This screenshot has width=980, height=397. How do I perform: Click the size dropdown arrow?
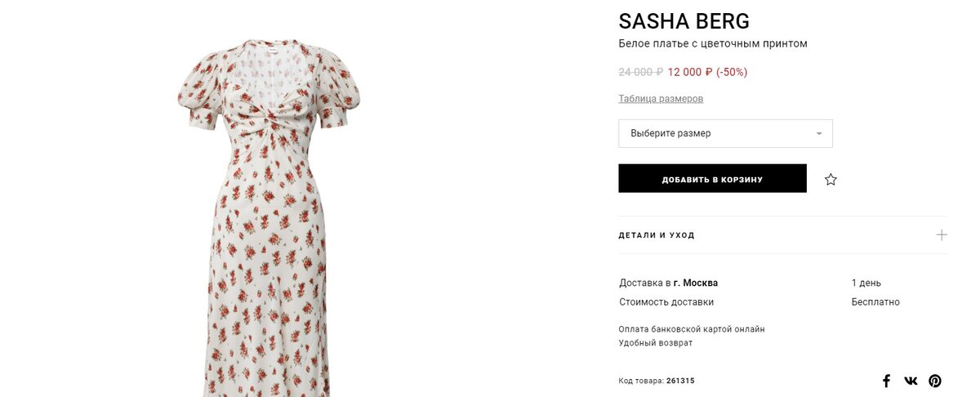pyautogui.click(x=819, y=134)
